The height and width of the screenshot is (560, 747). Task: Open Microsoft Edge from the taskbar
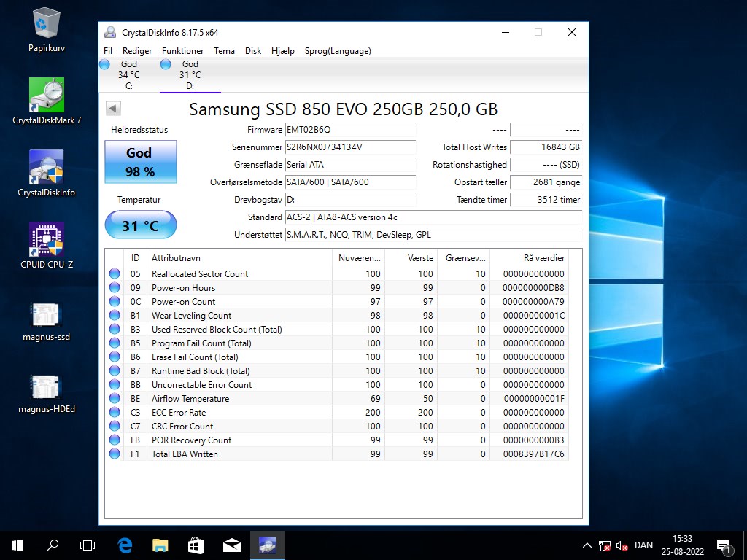pos(125,545)
